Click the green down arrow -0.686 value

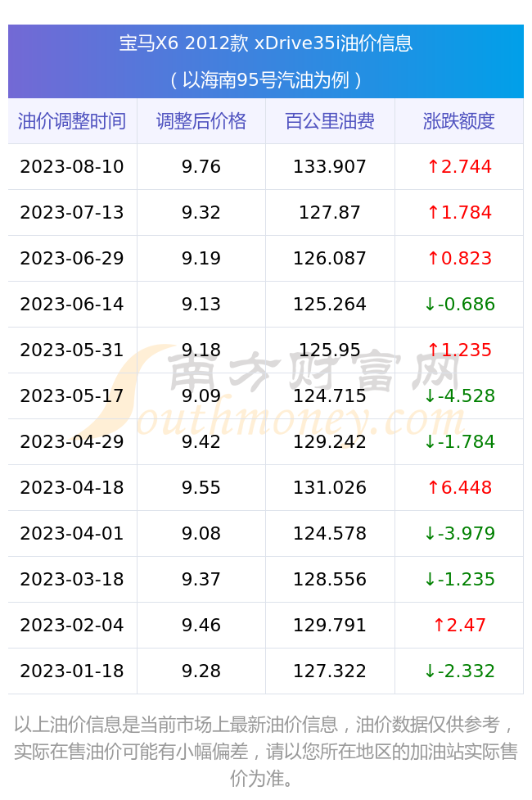click(460, 305)
